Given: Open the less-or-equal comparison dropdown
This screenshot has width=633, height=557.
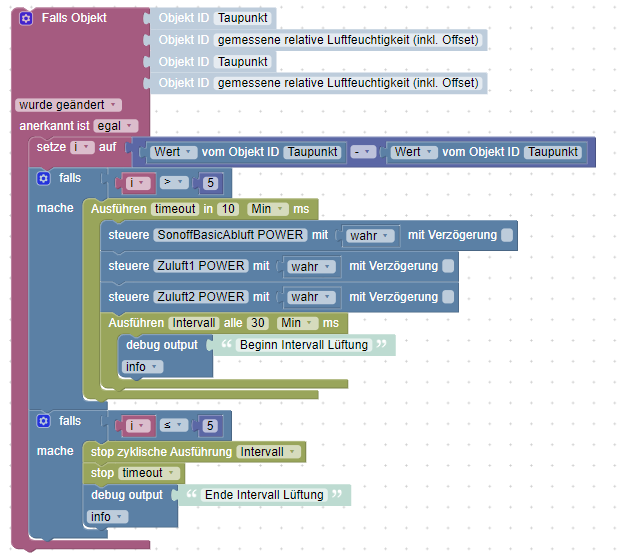Looking at the screenshot, I should 174,425.
